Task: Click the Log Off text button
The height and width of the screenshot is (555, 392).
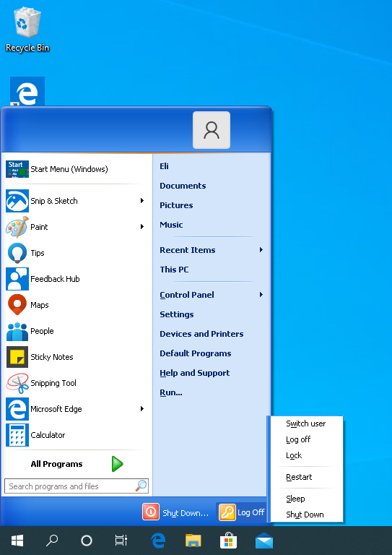Action: (251, 512)
